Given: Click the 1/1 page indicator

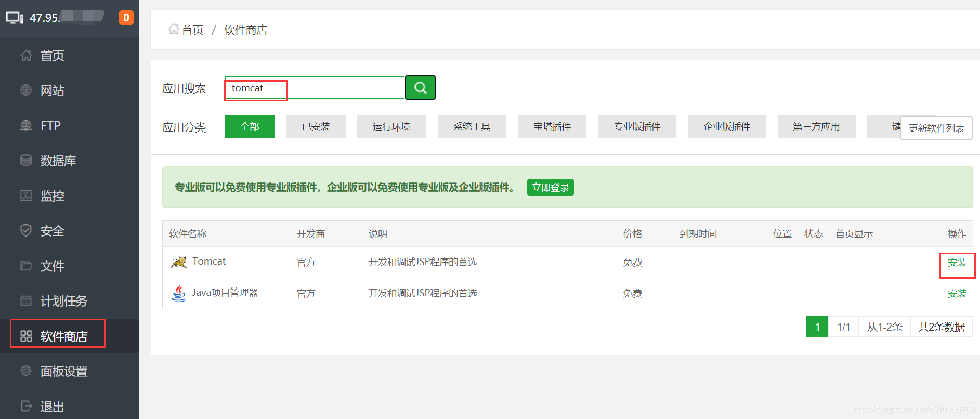Looking at the screenshot, I should [x=844, y=326].
